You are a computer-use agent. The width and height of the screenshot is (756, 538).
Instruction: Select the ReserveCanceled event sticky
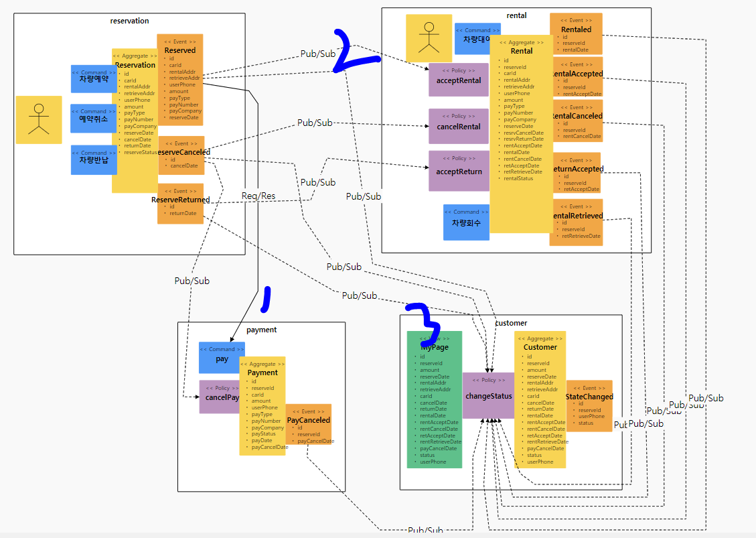click(181, 155)
